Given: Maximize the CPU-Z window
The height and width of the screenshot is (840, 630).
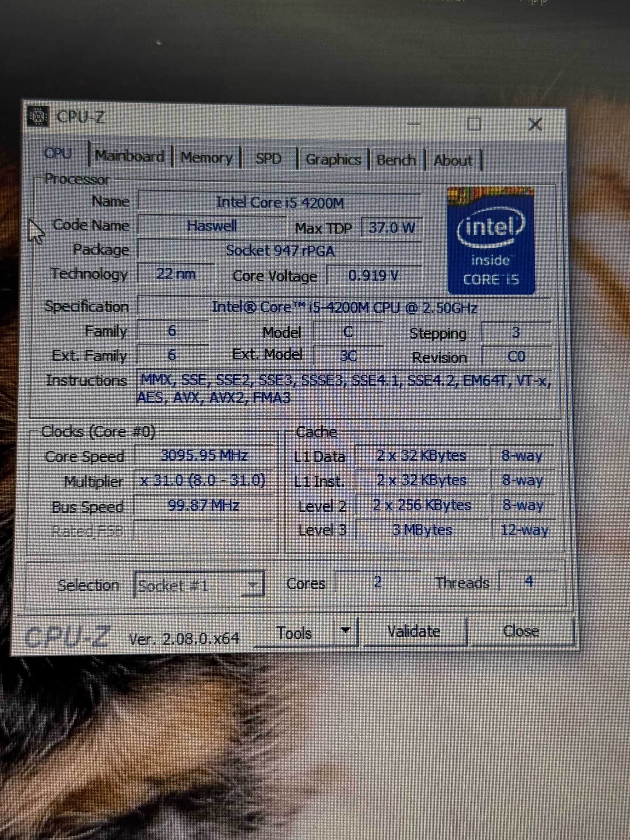Looking at the screenshot, I should point(473,124).
